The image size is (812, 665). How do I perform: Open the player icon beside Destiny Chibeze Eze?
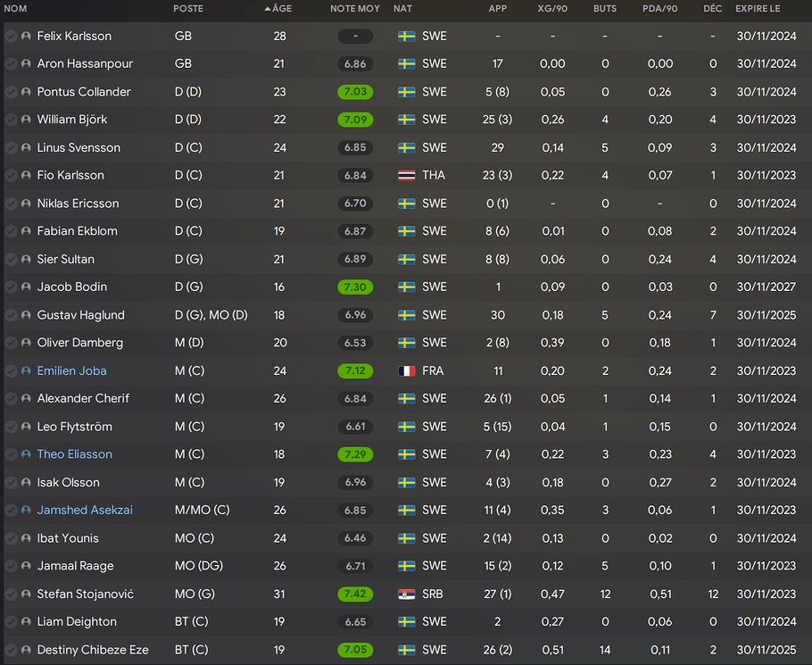point(26,650)
